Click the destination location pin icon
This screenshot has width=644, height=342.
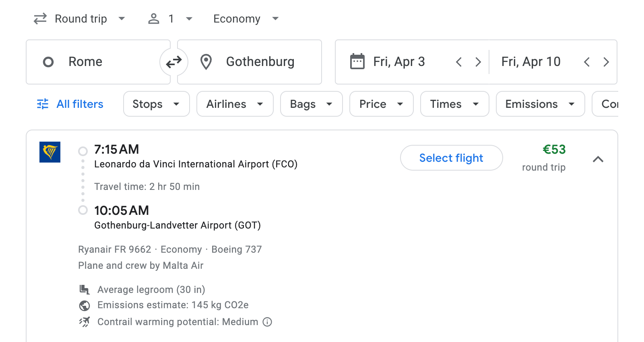click(206, 62)
